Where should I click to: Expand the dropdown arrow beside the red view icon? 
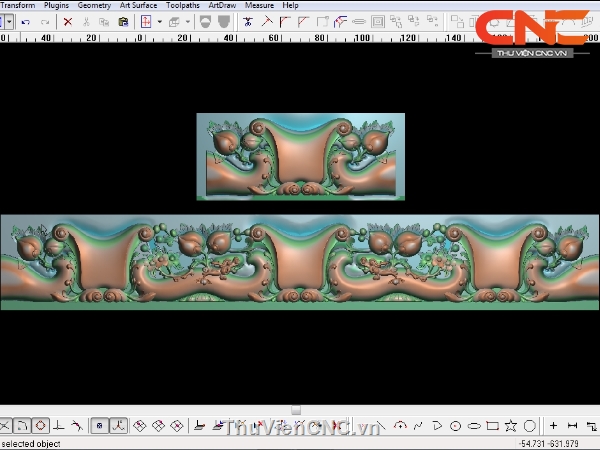(x=159, y=21)
